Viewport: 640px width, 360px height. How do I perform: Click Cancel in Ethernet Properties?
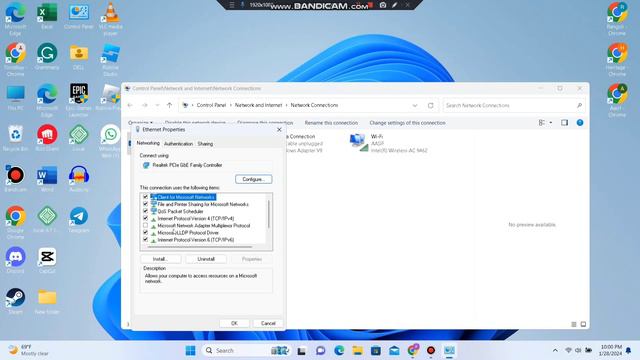(x=268, y=323)
